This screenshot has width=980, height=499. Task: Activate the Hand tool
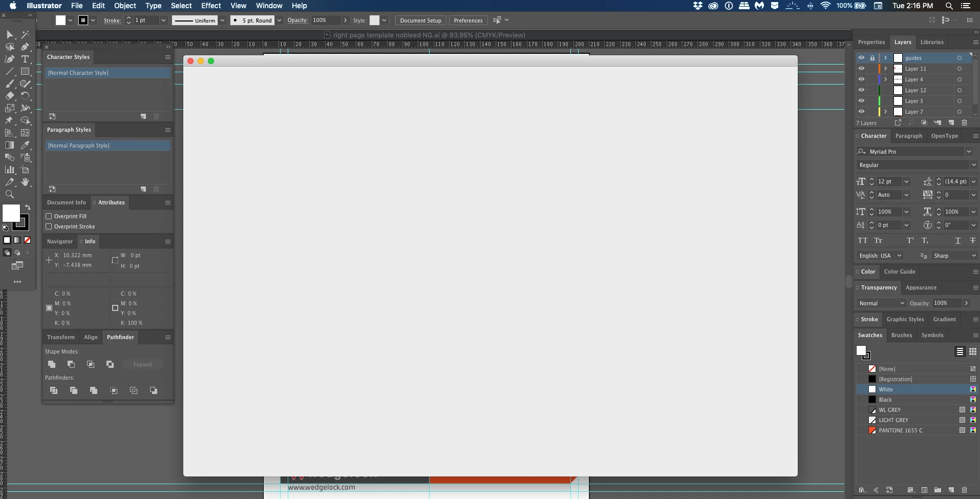[x=25, y=182]
